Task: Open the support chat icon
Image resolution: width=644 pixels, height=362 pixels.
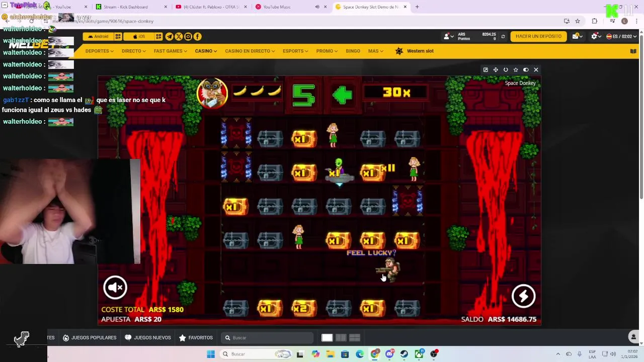Action: pos(634,337)
